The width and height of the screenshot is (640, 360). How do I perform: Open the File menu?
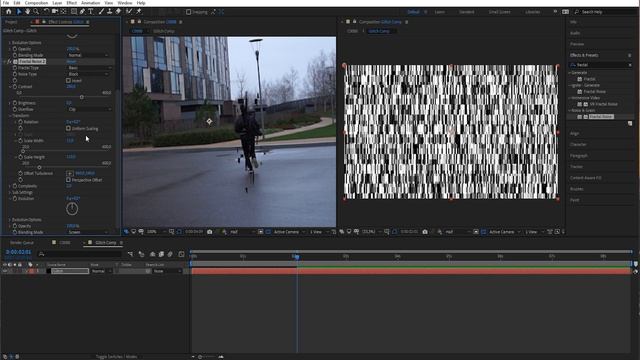click(x=6, y=3)
